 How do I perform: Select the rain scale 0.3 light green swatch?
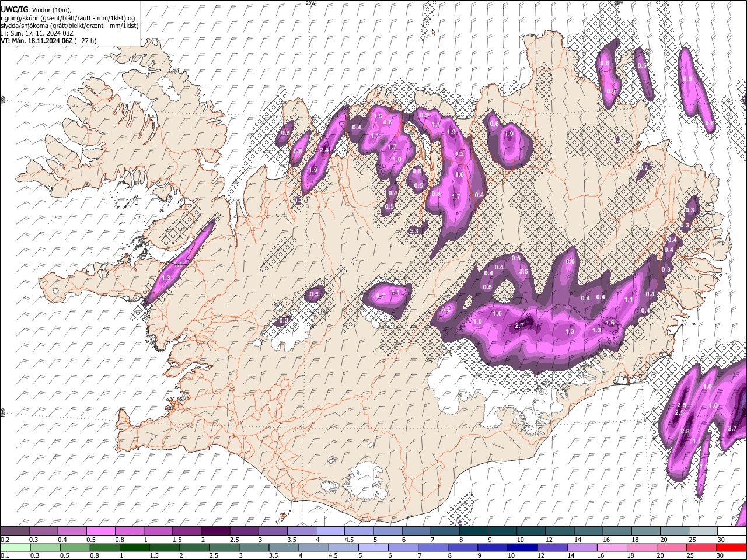click(46, 547)
